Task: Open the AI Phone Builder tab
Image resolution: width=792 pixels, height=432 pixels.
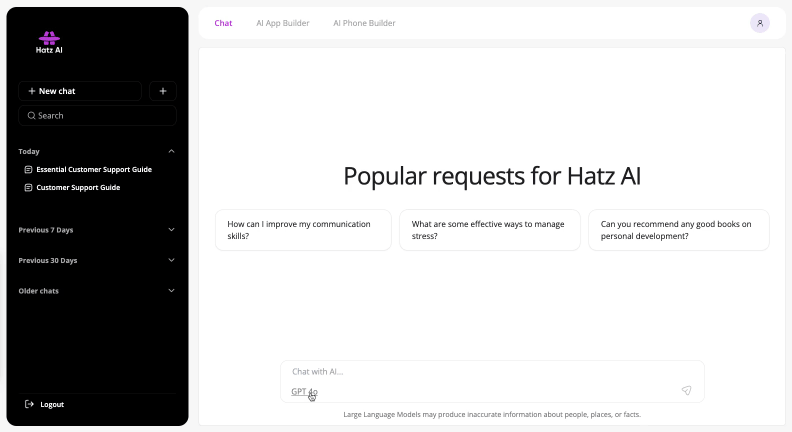Action: (364, 23)
